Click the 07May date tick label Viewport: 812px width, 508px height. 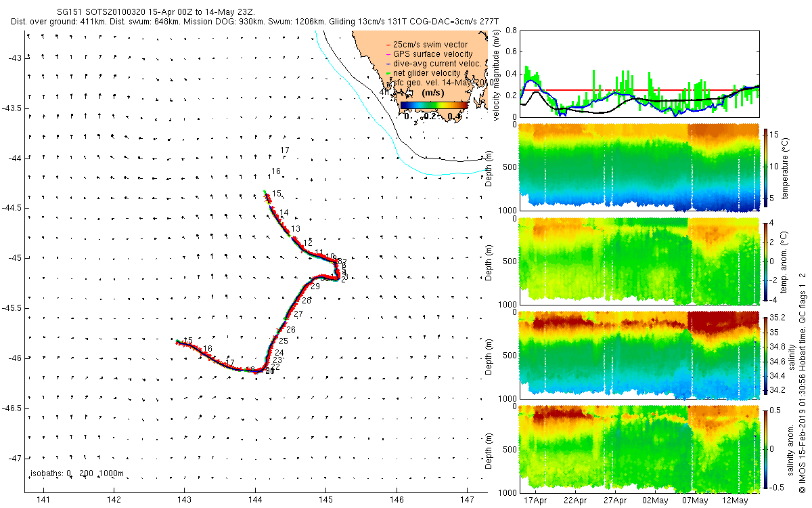pyautogui.click(x=695, y=501)
